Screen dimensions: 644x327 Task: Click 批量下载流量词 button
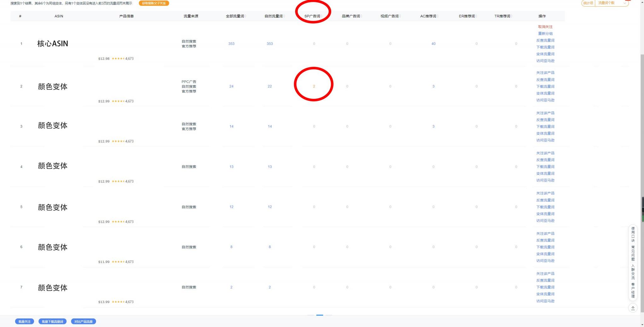52,321
